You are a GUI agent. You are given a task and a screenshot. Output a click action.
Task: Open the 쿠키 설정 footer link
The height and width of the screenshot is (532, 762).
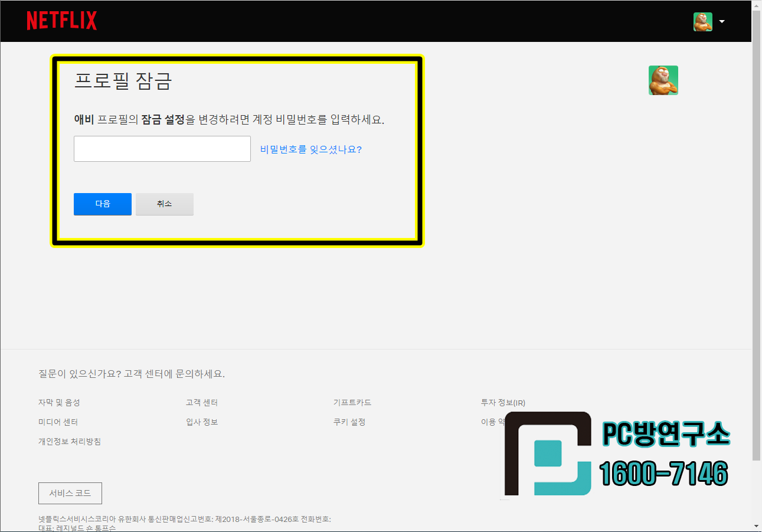tap(349, 422)
